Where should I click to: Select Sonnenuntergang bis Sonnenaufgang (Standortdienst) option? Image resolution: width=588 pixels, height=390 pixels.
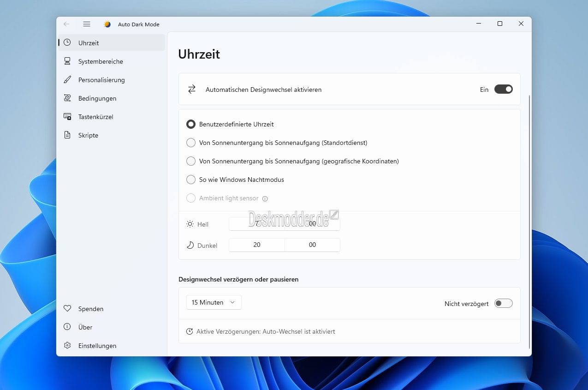point(191,143)
